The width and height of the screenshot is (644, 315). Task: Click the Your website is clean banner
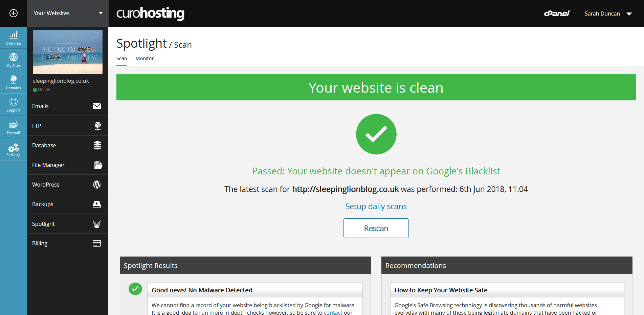click(376, 87)
